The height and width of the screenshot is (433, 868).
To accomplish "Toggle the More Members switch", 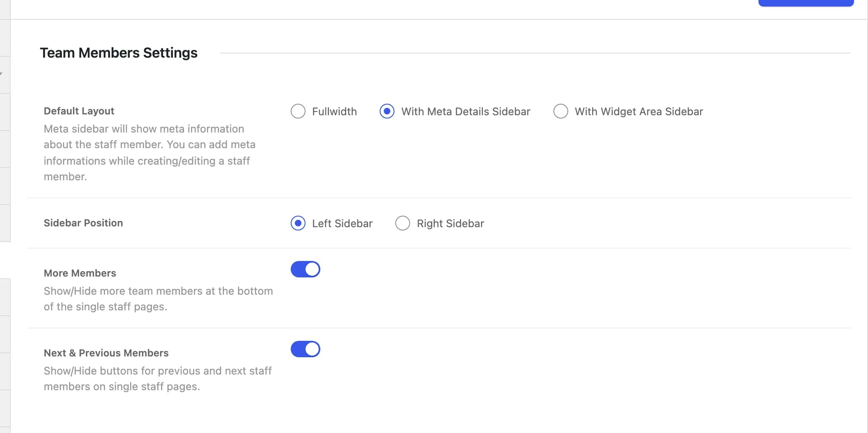I will 306,269.
